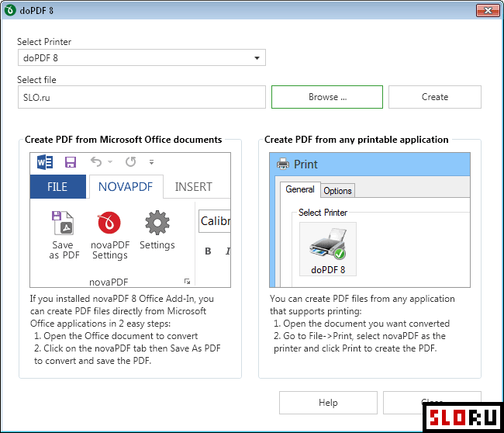Click 'Create PDF from any printable application' heading
Screen dimensions: 504x433
356,140
